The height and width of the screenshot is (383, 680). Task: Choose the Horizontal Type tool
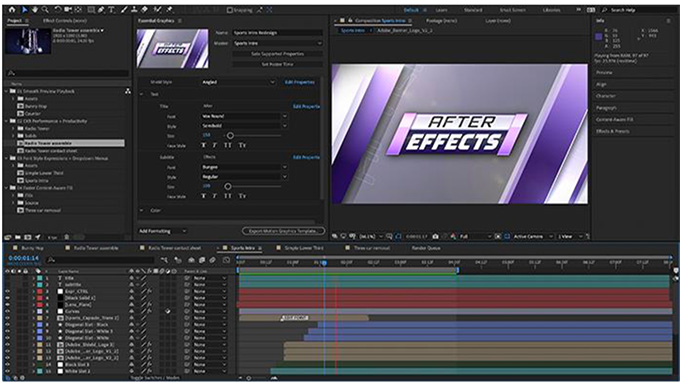click(111, 10)
